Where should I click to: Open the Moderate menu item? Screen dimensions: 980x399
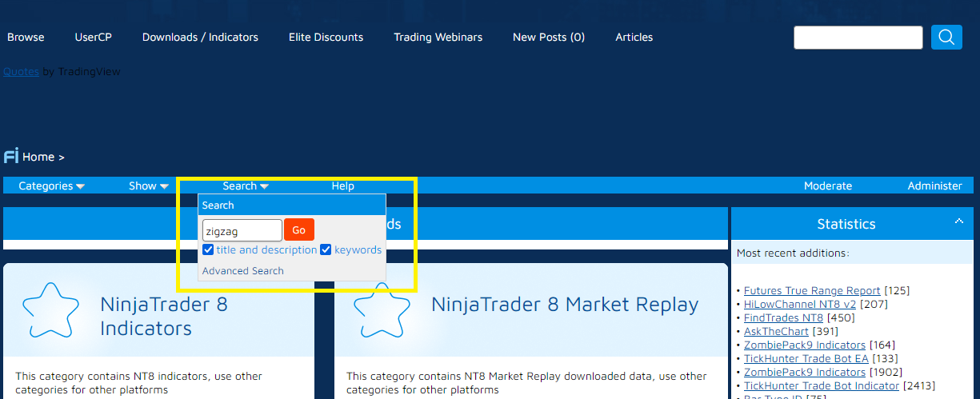click(x=828, y=186)
